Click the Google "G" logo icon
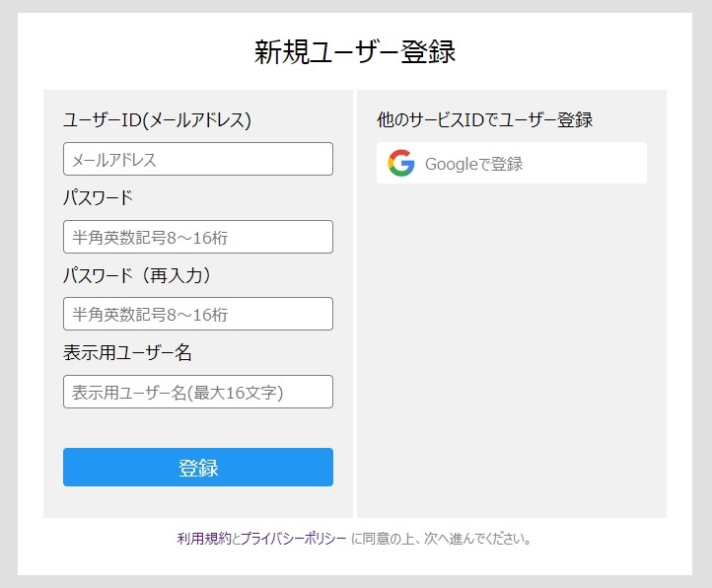Screen dimensions: 712x588 click(x=400, y=164)
